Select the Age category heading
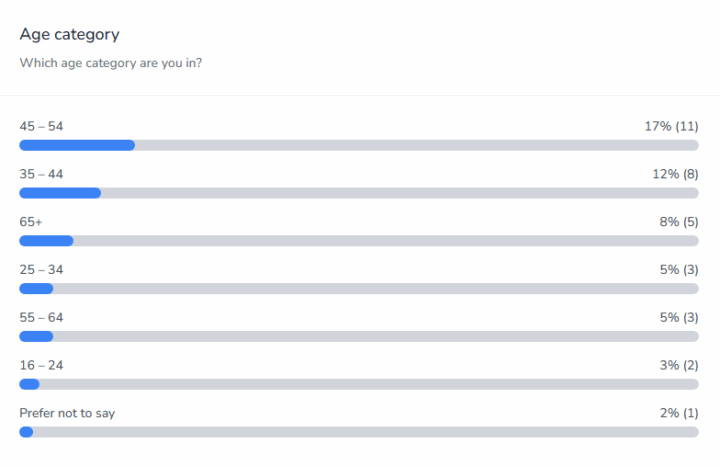This screenshot has height=466, width=720. pyautogui.click(x=69, y=35)
